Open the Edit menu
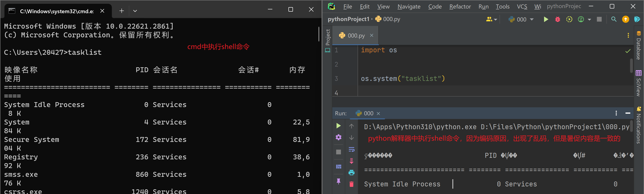 click(364, 6)
